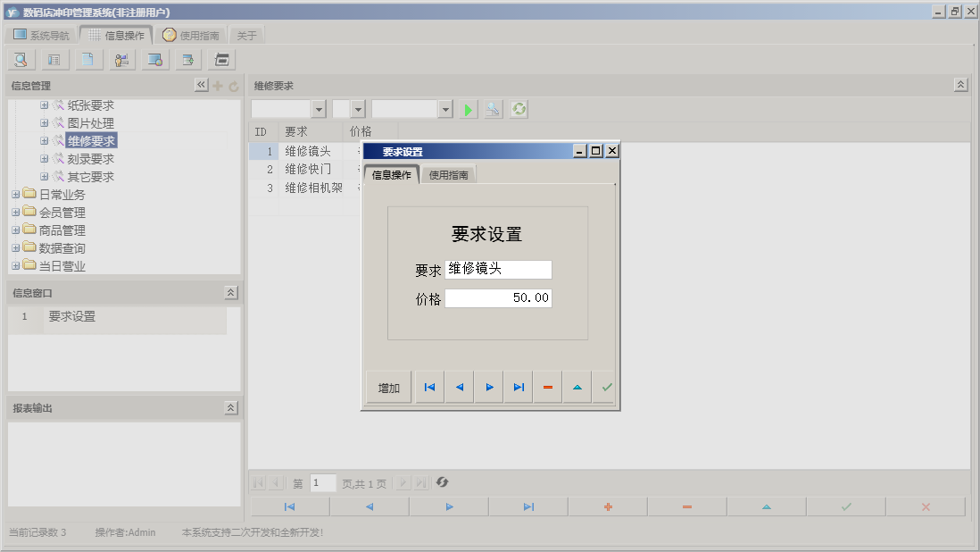Select 信息操作 tab in 要求设置 dialog

pos(391,175)
